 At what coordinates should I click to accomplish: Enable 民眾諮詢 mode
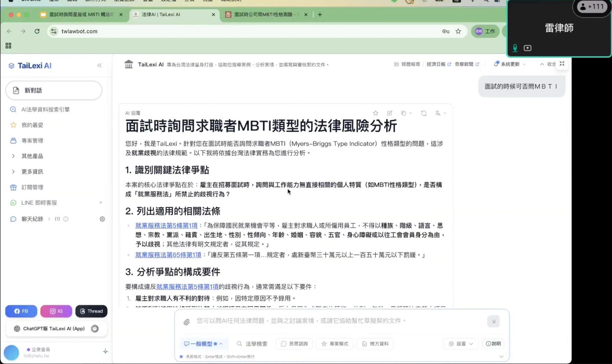pyautogui.click(x=294, y=344)
